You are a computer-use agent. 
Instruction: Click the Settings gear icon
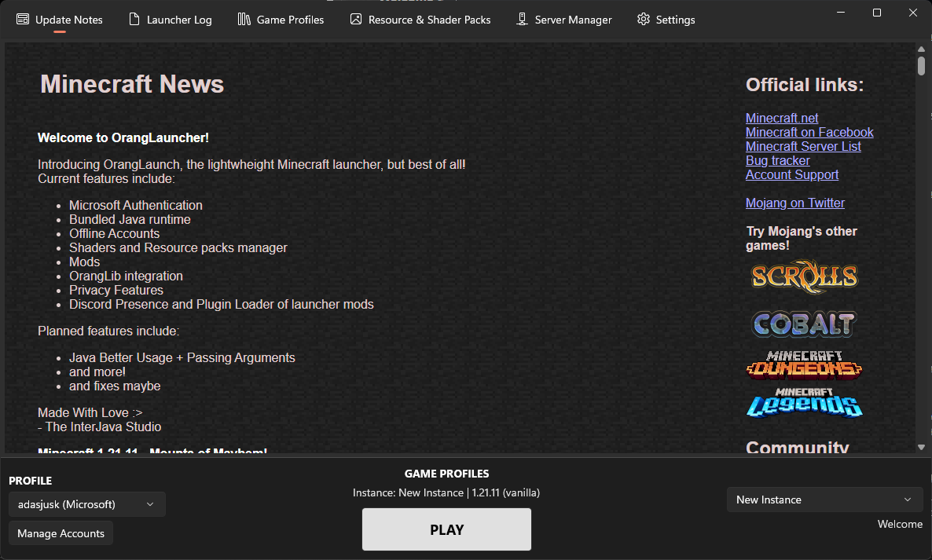pyautogui.click(x=644, y=20)
